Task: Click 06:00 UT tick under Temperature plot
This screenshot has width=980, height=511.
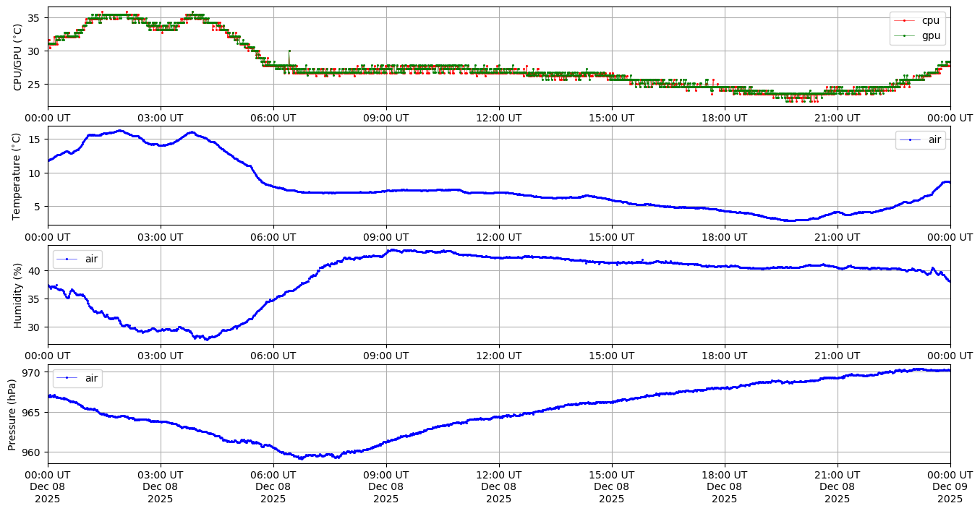Action: click(273, 237)
